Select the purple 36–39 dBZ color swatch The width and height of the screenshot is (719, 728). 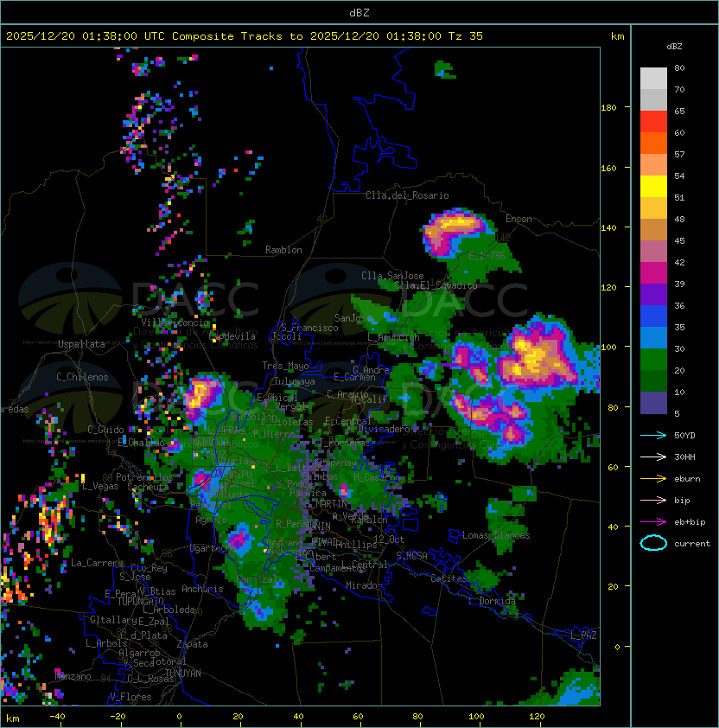tap(653, 295)
